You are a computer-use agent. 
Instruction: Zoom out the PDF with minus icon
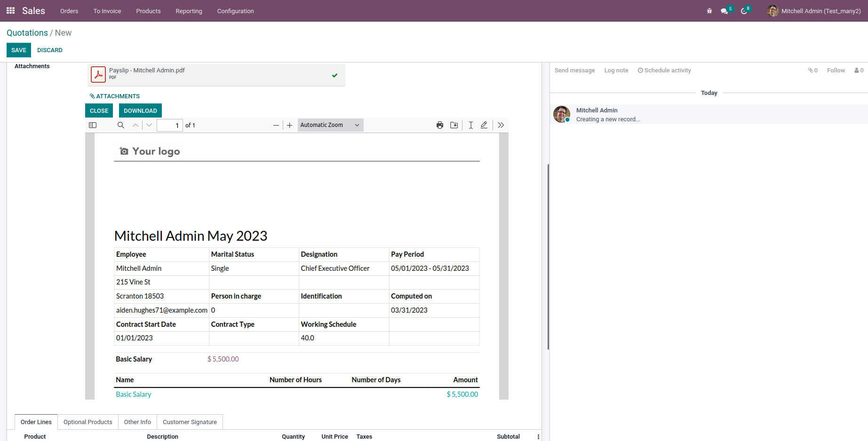[276, 125]
